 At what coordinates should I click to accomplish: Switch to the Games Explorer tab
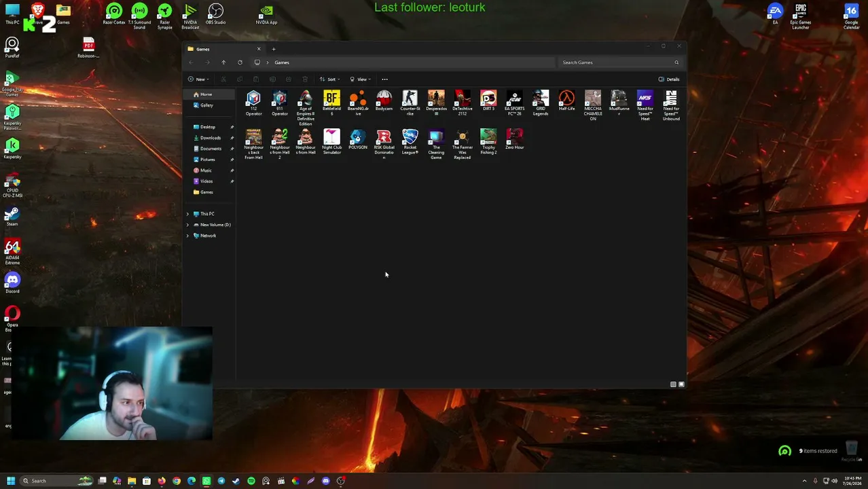pyautogui.click(x=224, y=49)
